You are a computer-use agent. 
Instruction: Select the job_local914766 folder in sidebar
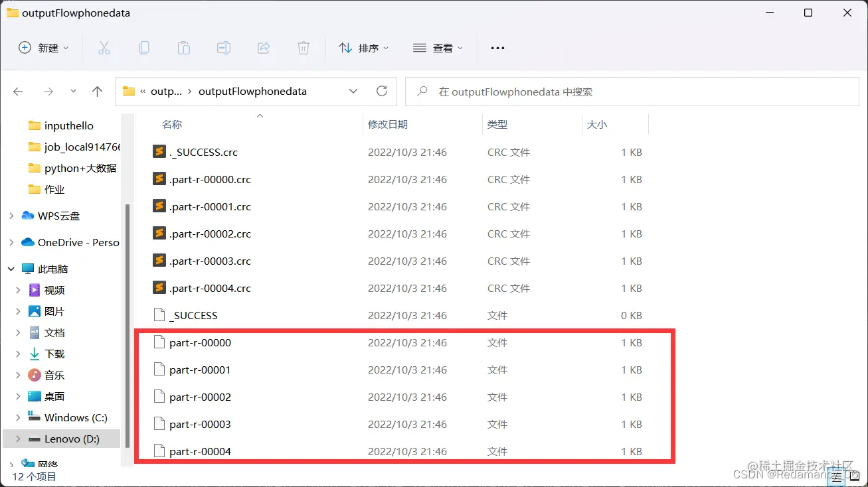click(x=74, y=147)
